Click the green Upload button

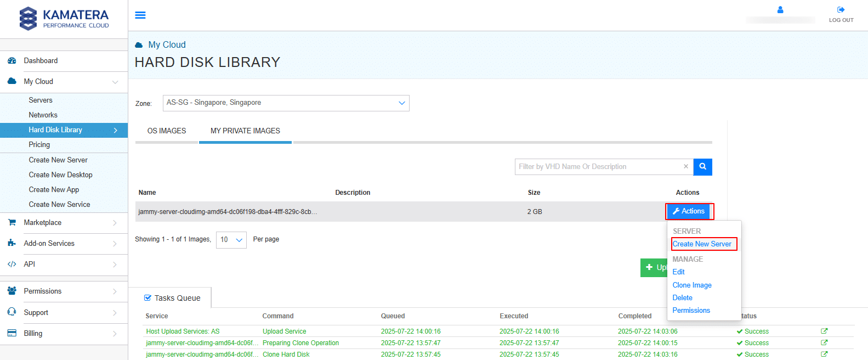point(654,267)
